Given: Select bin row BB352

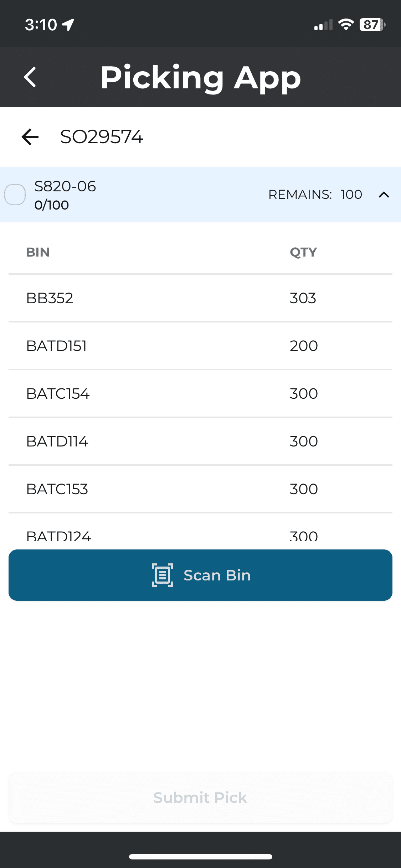Looking at the screenshot, I should 200,298.
